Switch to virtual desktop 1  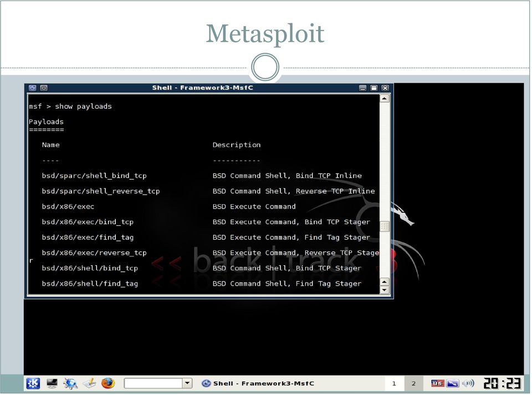tap(394, 383)
